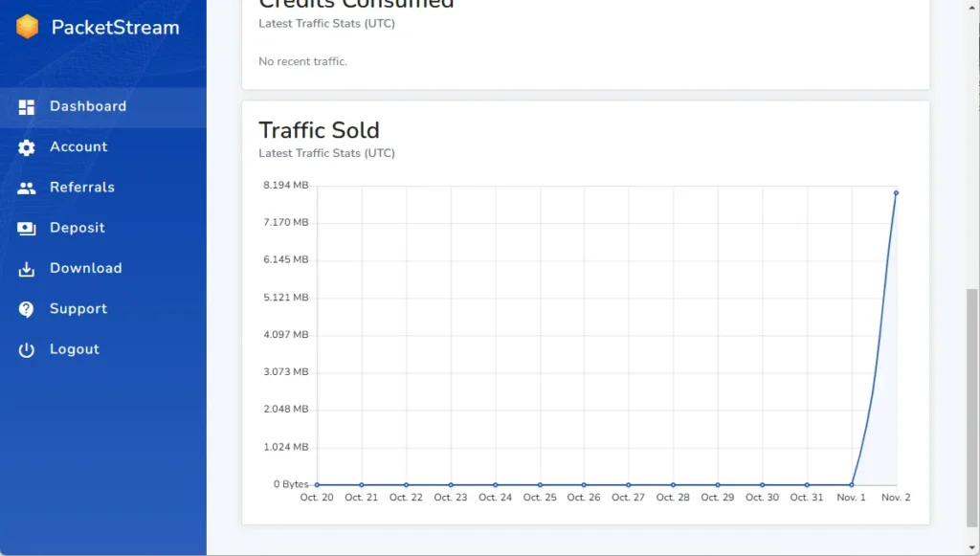
Task: Open the Download menu item
Action: tap(103, 269)
